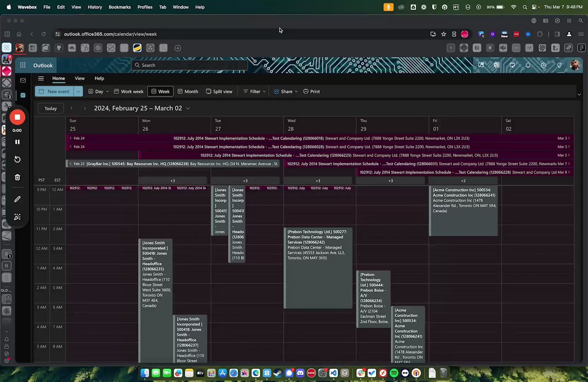Viewport: 588px width, 382px height.
Task: Go to the previous week
Action: [x=72, y=108]
